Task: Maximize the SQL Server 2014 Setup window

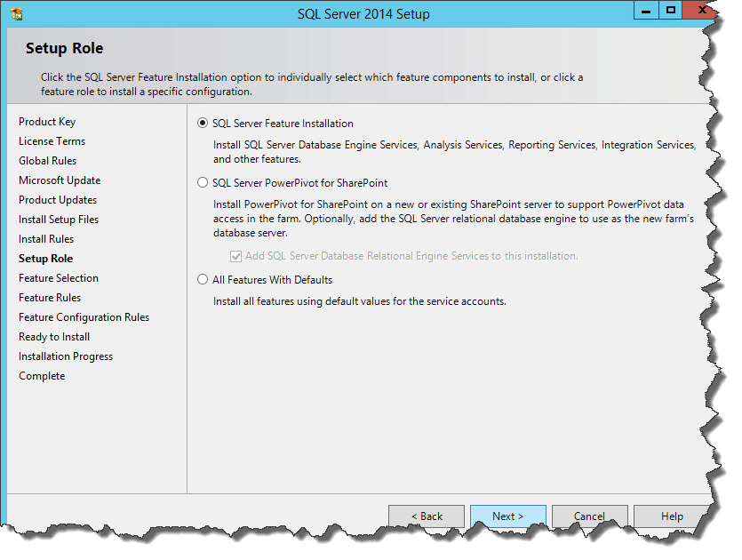Action: (x=671, y=11)
